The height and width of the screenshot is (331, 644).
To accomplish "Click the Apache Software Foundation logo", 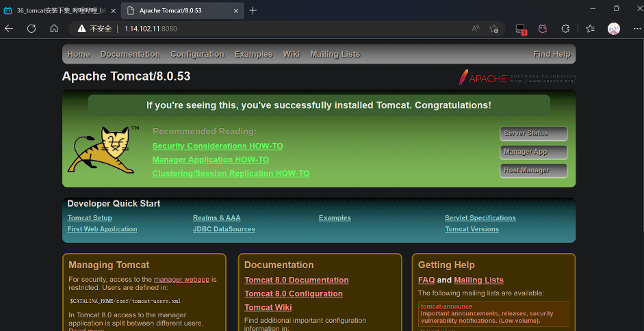I will tap(517, 77).
